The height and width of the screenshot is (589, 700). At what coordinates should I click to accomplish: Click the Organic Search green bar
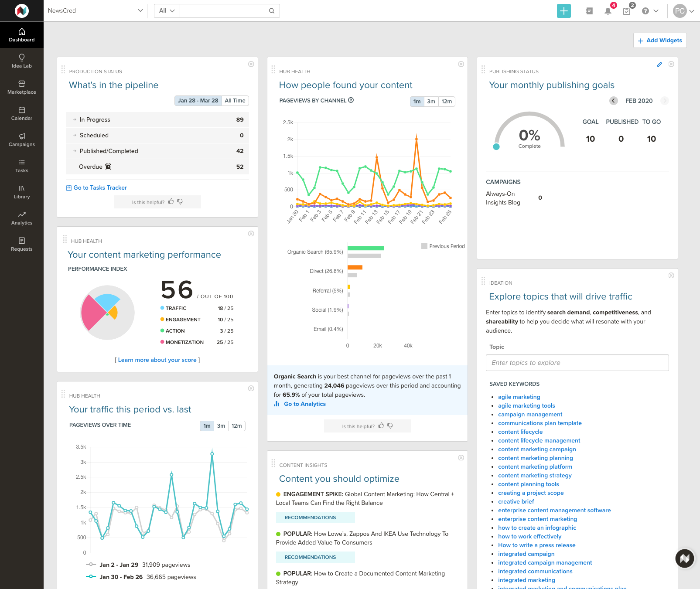click(365, 248)
